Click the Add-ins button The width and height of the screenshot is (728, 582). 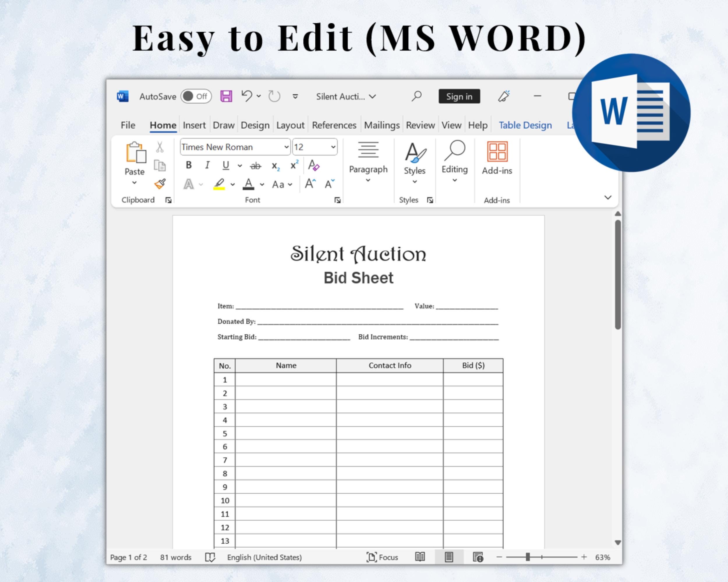tap(497, 158)
